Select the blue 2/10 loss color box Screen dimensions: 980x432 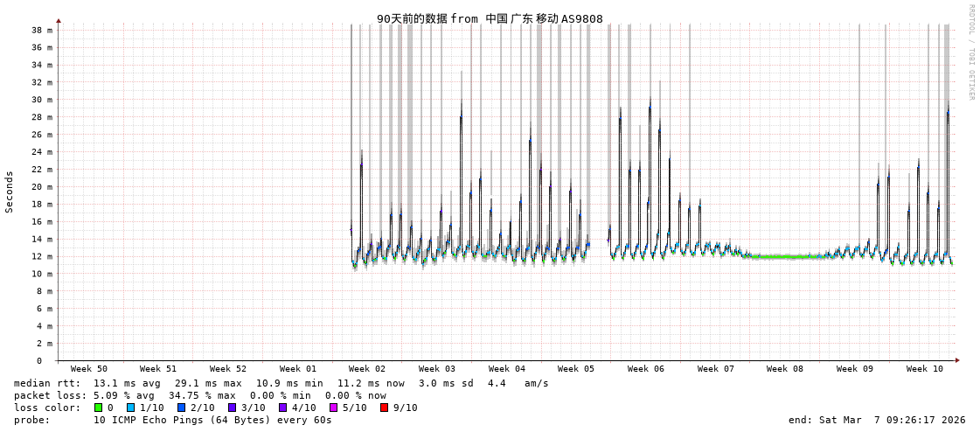click(182, 408)
